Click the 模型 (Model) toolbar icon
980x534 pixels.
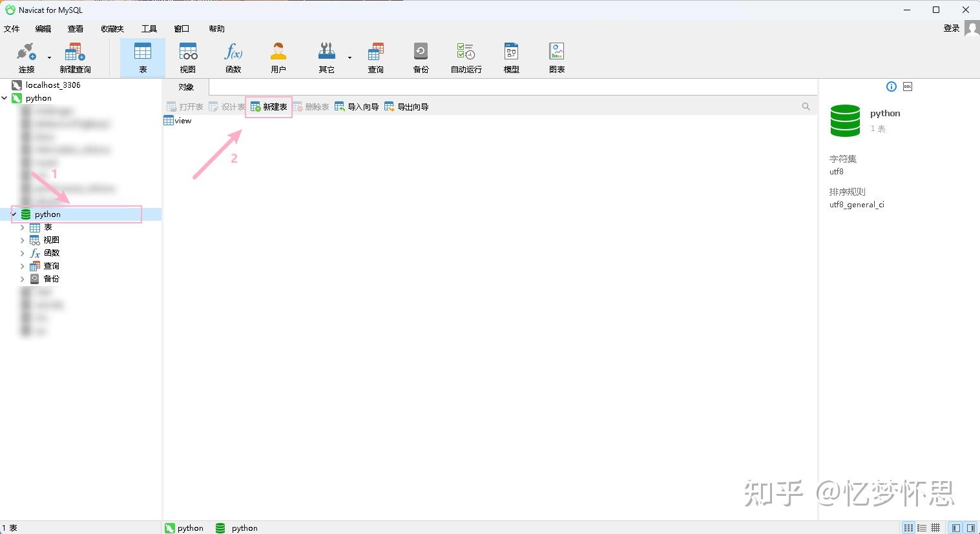(510, 57)
